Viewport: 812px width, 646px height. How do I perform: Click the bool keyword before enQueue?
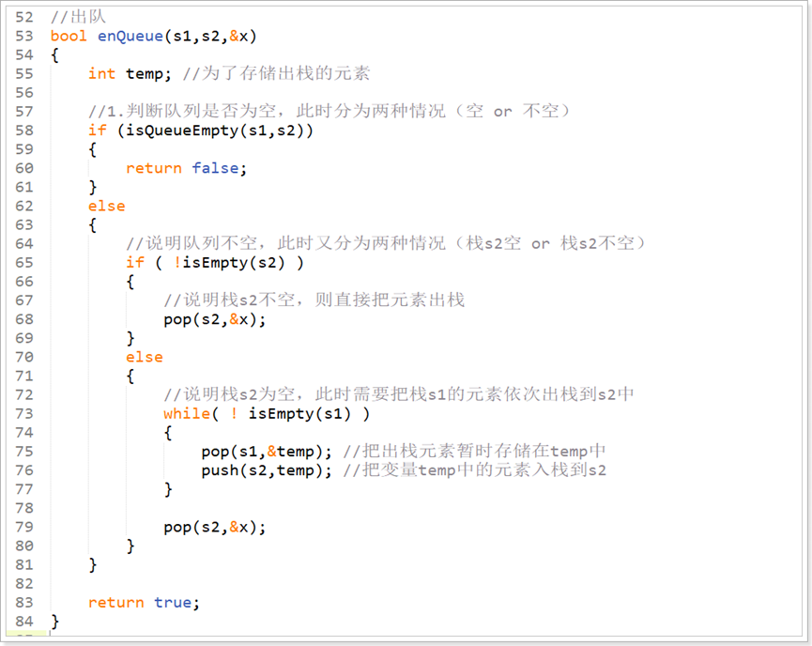click(x=69, y=36)
